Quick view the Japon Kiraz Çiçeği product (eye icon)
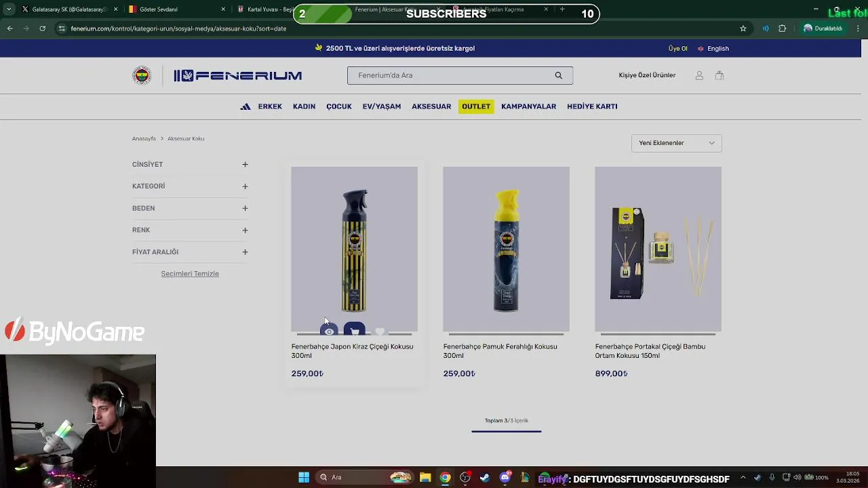 [329, 331]
